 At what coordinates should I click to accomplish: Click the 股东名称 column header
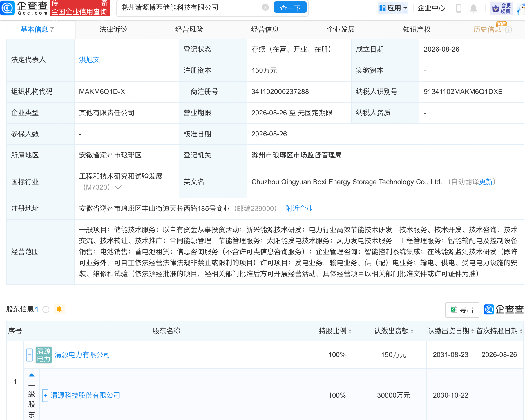click(x=166, y=331)
